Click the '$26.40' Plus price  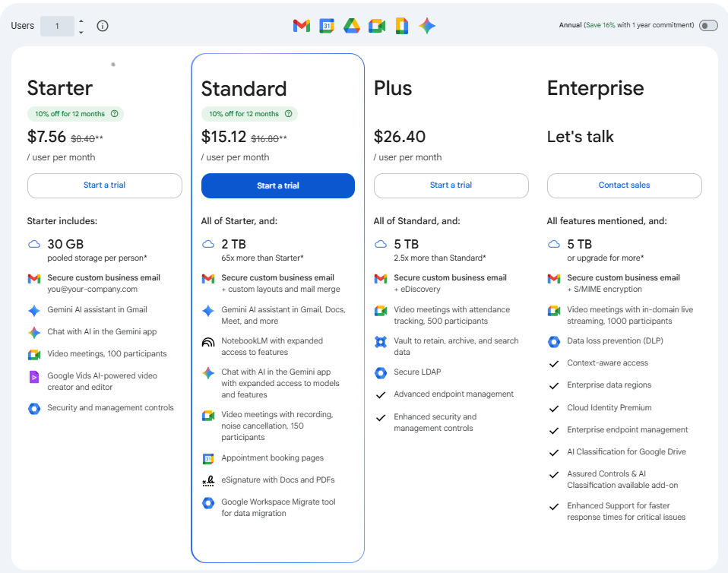[399, 137]
